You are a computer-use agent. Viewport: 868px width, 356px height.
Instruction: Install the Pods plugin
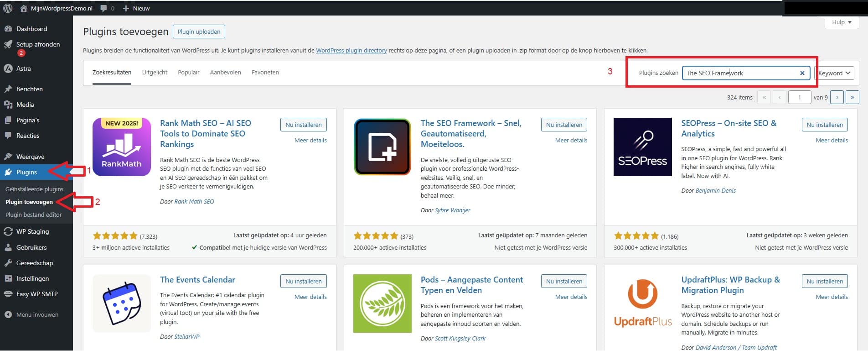coord(564,281)
